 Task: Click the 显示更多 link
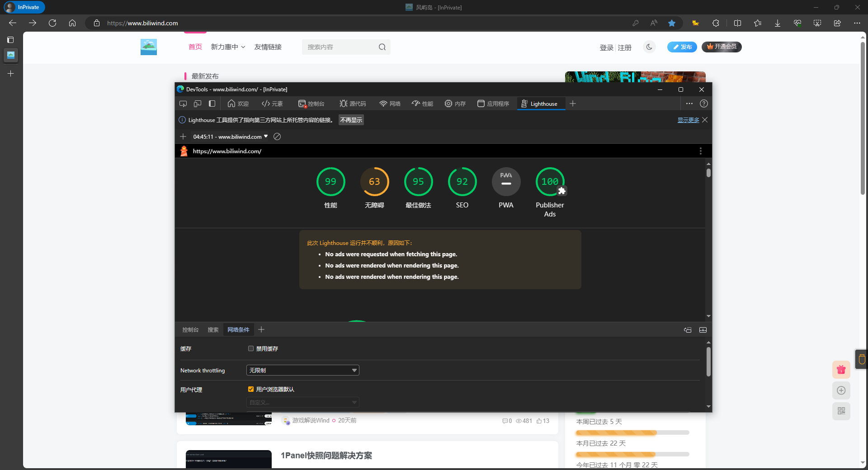click(688, 120)
